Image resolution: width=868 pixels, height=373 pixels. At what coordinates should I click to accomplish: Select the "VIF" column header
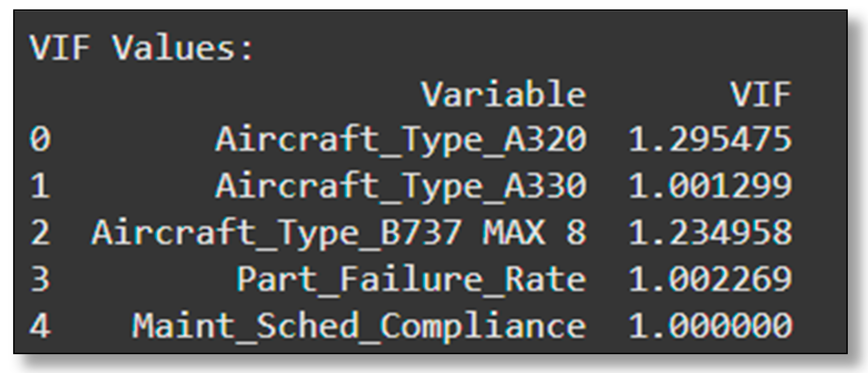point(761,94)
